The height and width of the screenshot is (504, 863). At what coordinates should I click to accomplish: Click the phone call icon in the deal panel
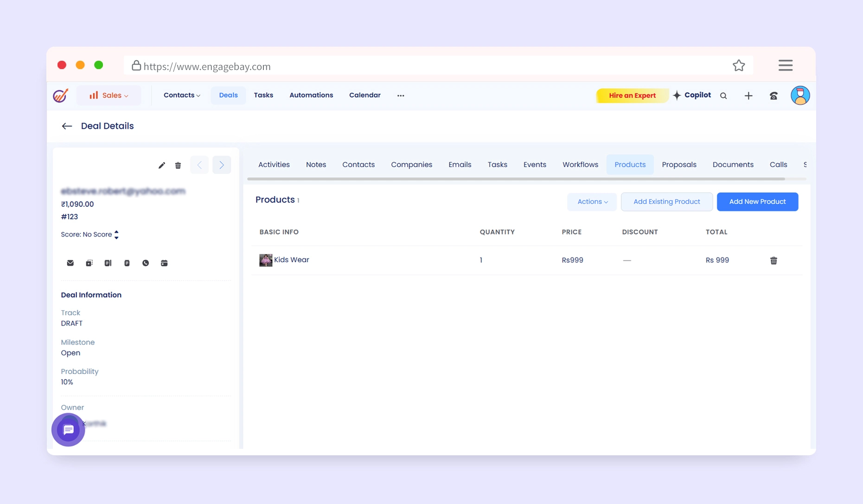pyautogui.click(x=146, y=263)
